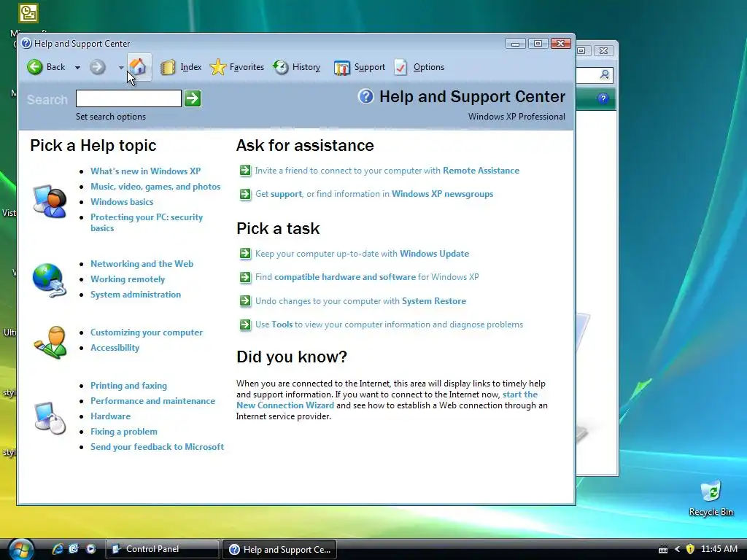Click the desktop icon at top-left corner
This screenshot has width=747, height=560.
coord(28,13)
